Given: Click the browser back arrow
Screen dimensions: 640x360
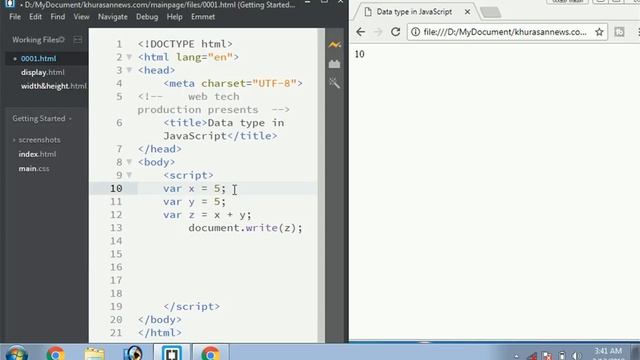Looking at the screenshot, I should pyautogui.click(x=360, y=32).
